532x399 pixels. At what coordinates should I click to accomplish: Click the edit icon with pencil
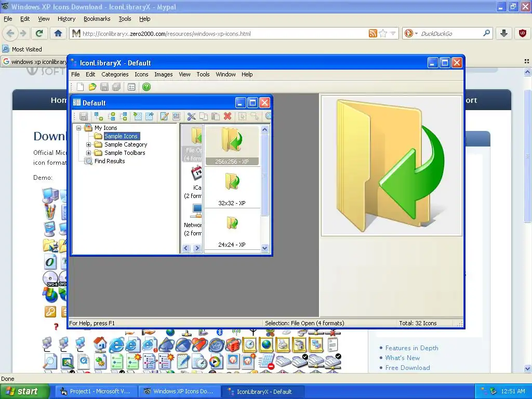(x=164, y=116)
